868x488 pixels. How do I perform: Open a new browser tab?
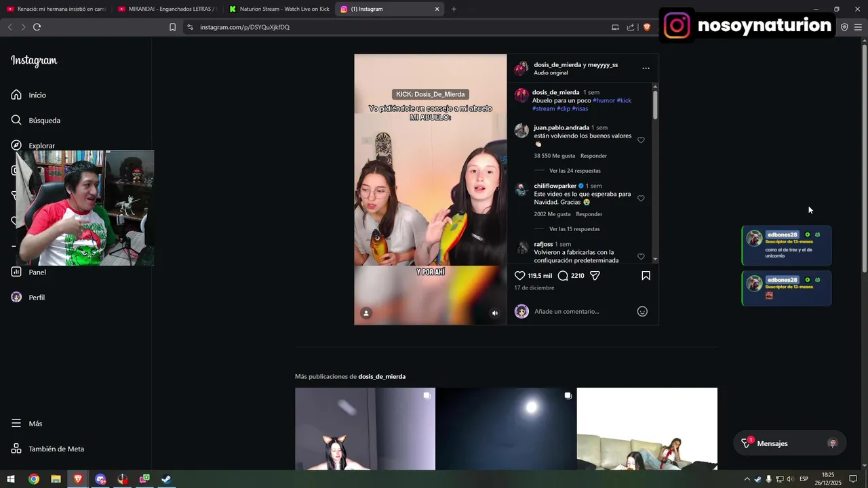(x=454, y=9)
